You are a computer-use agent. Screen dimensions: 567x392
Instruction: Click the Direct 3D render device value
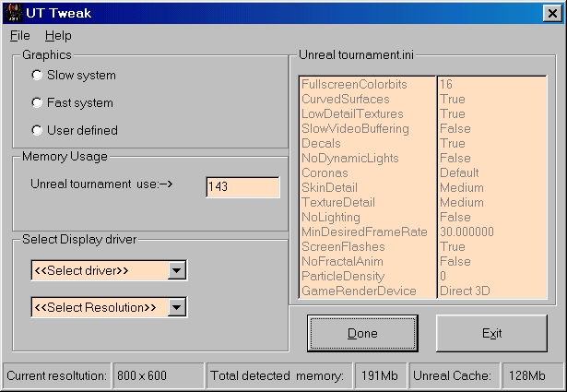coord(465,291)
